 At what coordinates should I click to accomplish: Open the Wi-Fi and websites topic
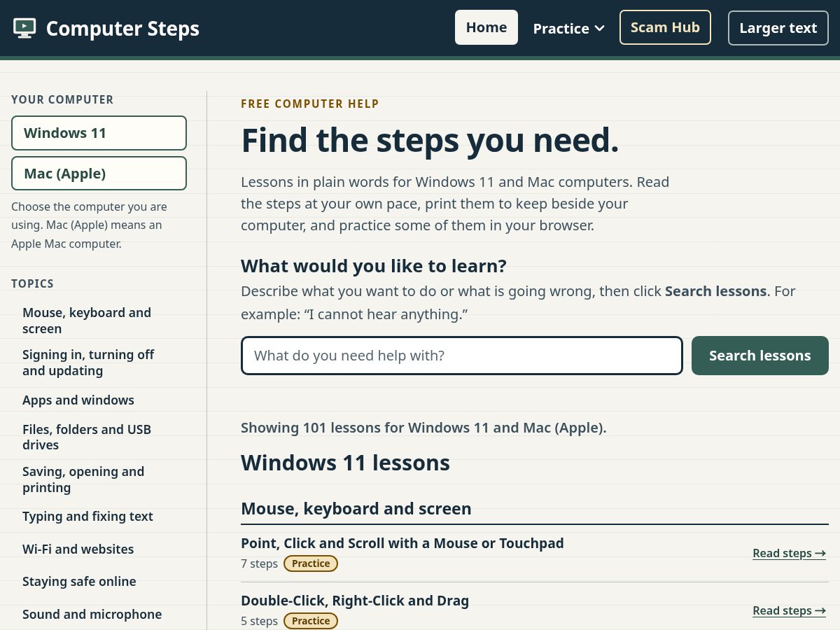78,549
